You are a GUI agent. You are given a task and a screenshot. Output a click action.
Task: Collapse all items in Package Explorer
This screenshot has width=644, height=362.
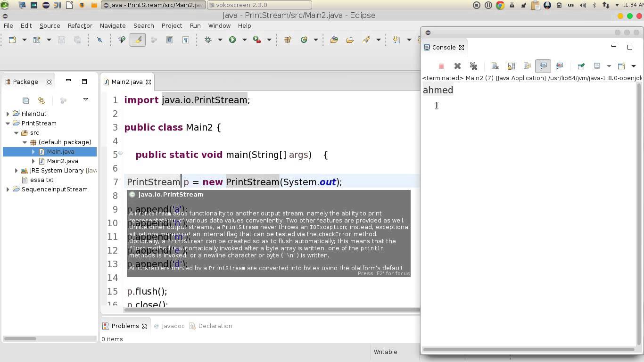(25, 100)
